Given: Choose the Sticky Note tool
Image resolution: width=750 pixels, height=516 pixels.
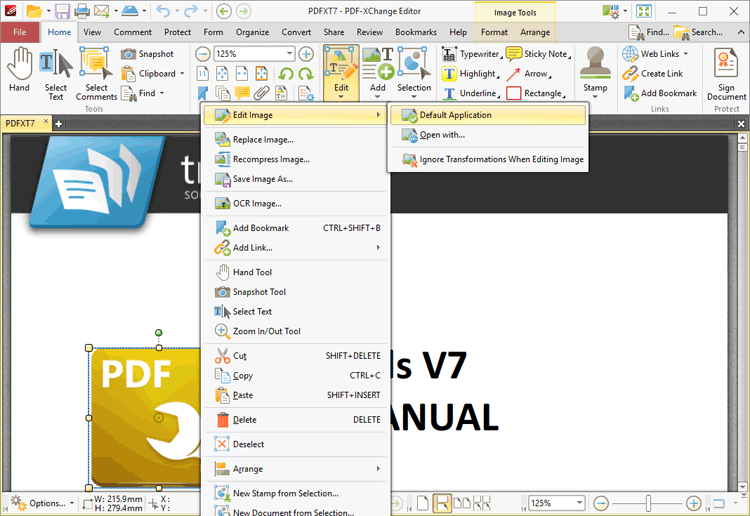Looking at the screenshot, I should pyautogui.click(x=539, y=54).
